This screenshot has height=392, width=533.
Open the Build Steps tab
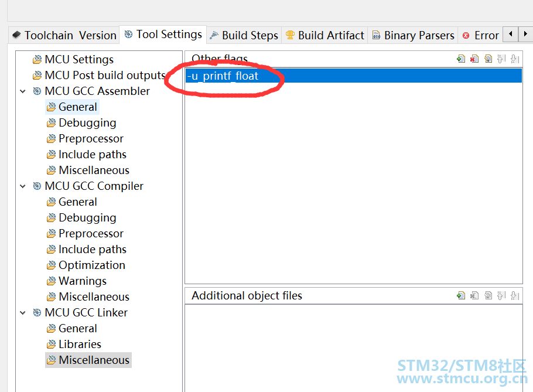[x=244, y=35]
